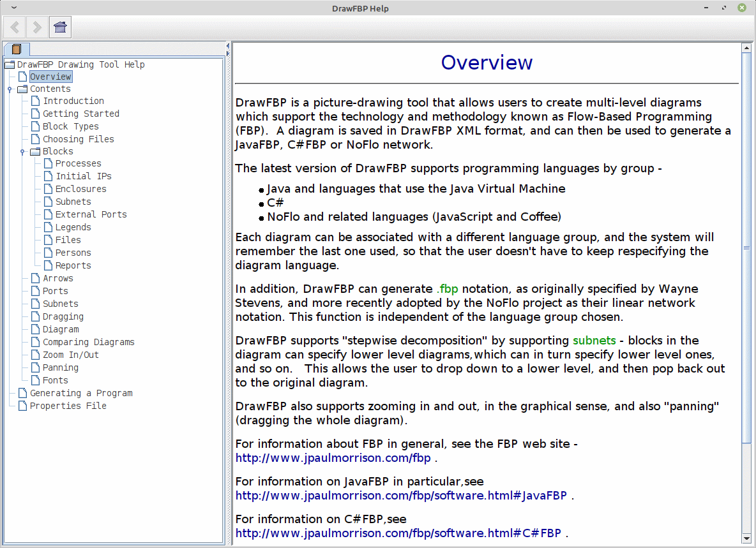Screen dimensions: 756x548
Task: Open the Ports topic in the tree
Action: [56, 292]
